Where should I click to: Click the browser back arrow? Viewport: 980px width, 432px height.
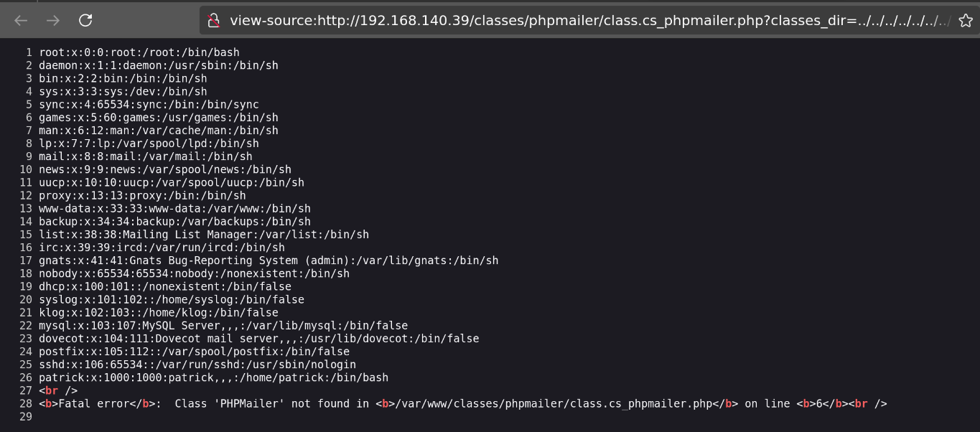21,20
